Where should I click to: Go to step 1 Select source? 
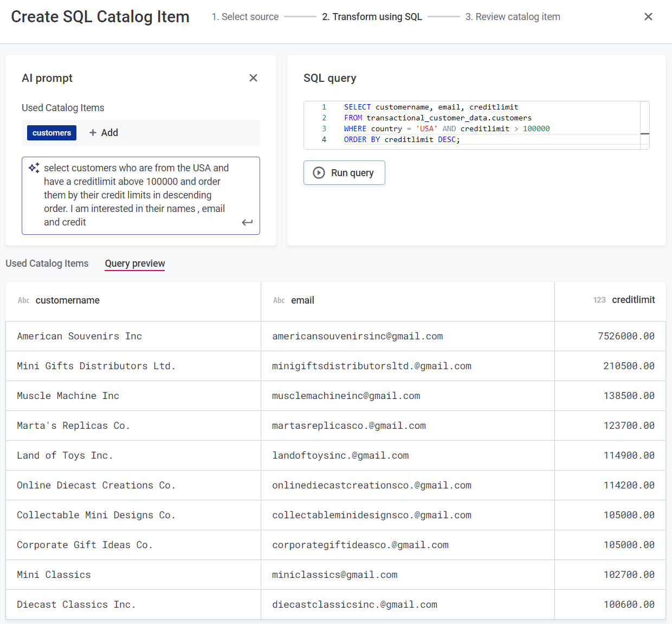click(x=245, y=17)
